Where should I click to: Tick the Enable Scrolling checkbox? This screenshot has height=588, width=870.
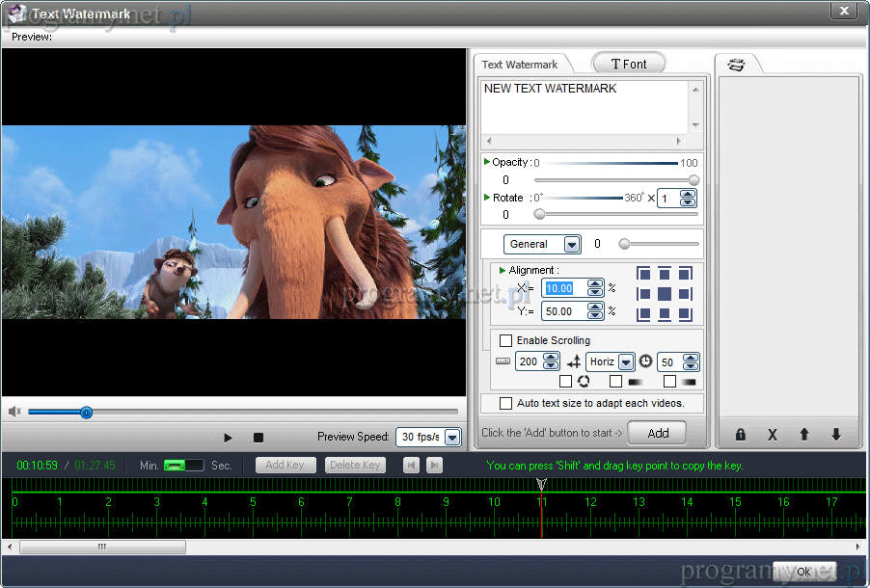click(x=505, y=340)
